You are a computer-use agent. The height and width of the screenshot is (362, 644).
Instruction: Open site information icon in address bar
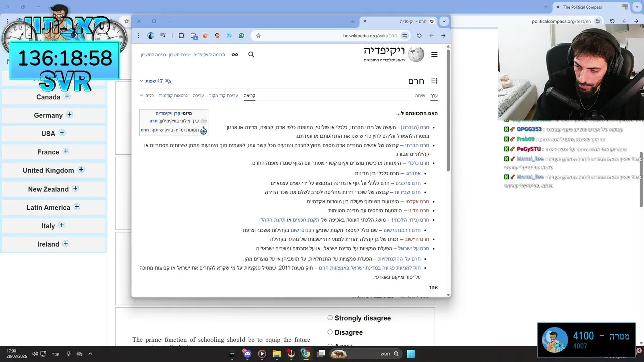(405, 36)
